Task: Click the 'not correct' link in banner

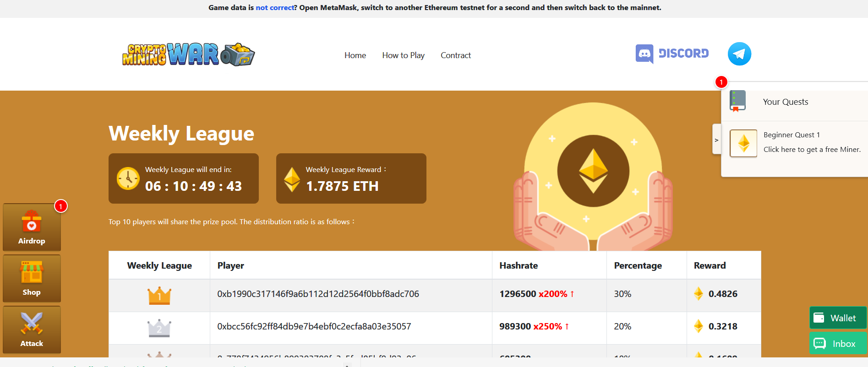Action: pyautogui.click(x=275, y=8)
